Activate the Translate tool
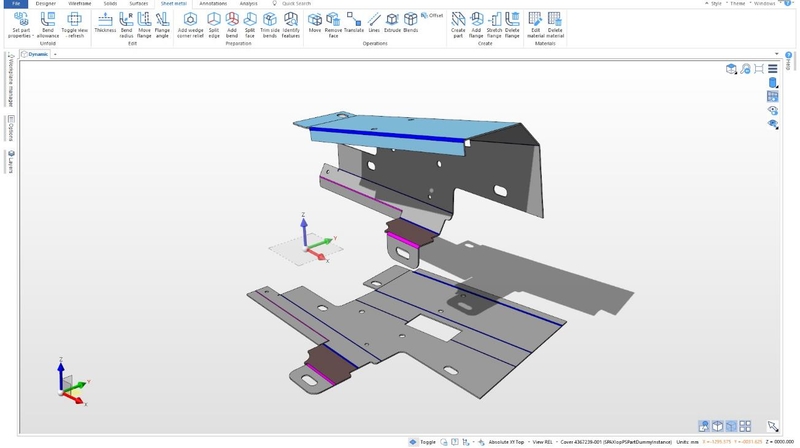Viewport: 800px width, 448px height. coord(354,23)
